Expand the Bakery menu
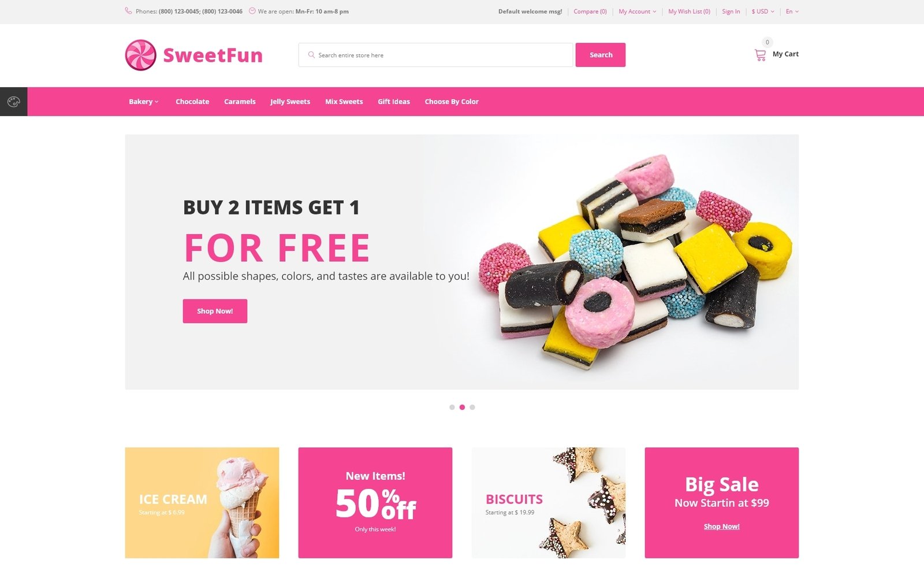924x578 pixels. (x=143, y=102)
